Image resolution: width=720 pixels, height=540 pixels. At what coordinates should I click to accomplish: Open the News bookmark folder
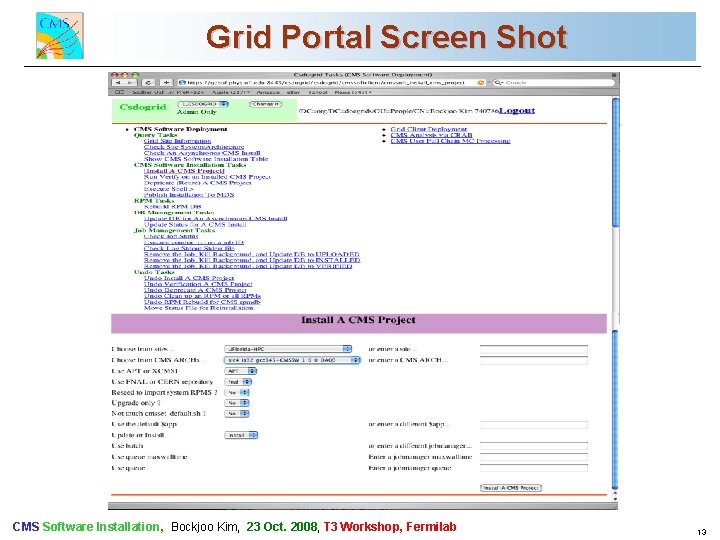[x=353, y=92]
